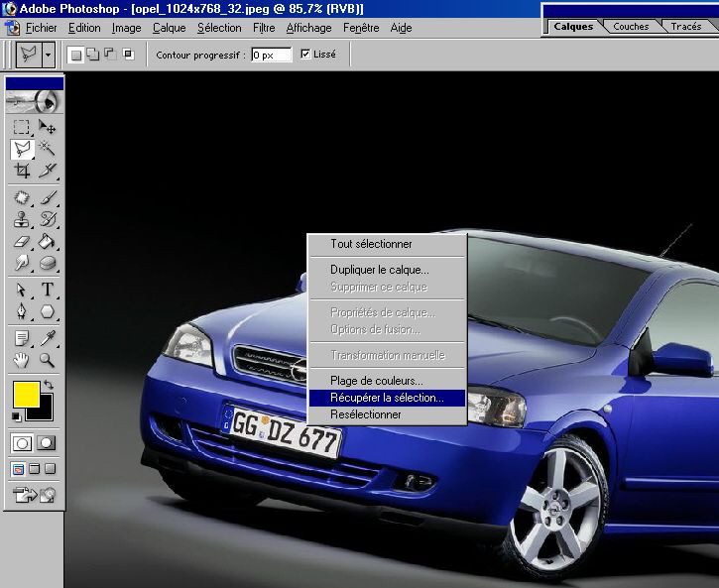Open the tool preset dropdown arrow

tap(49, 55)
